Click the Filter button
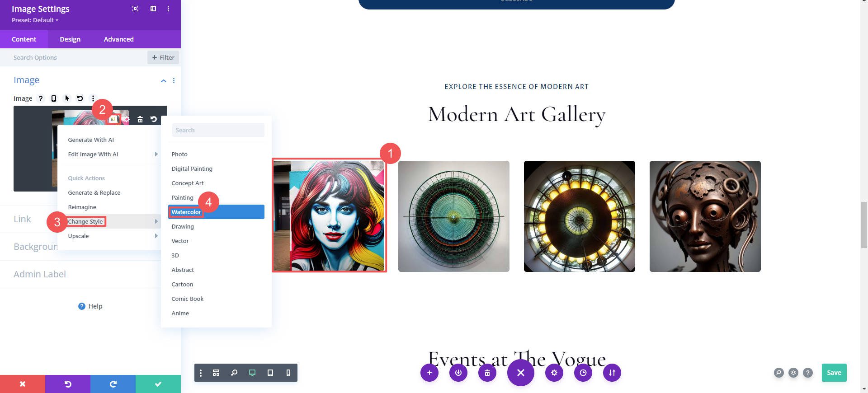The image size is (868, 393). tap(163, 57)
